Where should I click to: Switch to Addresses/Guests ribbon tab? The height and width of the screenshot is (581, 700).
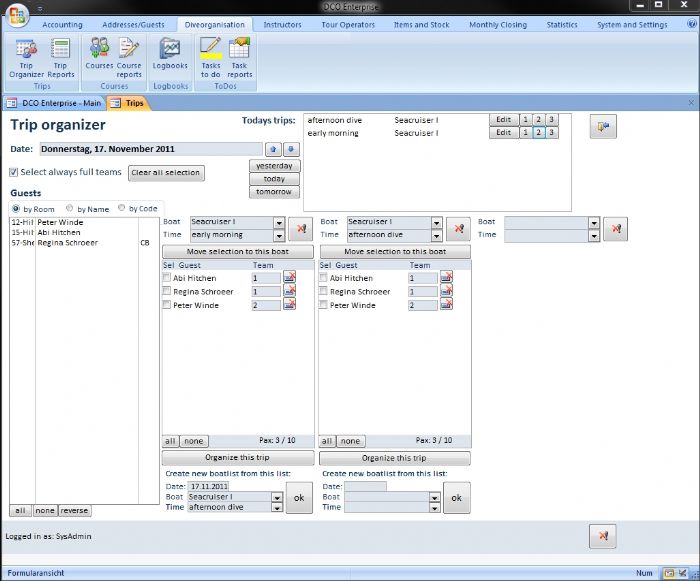click(x=133, y=25)
